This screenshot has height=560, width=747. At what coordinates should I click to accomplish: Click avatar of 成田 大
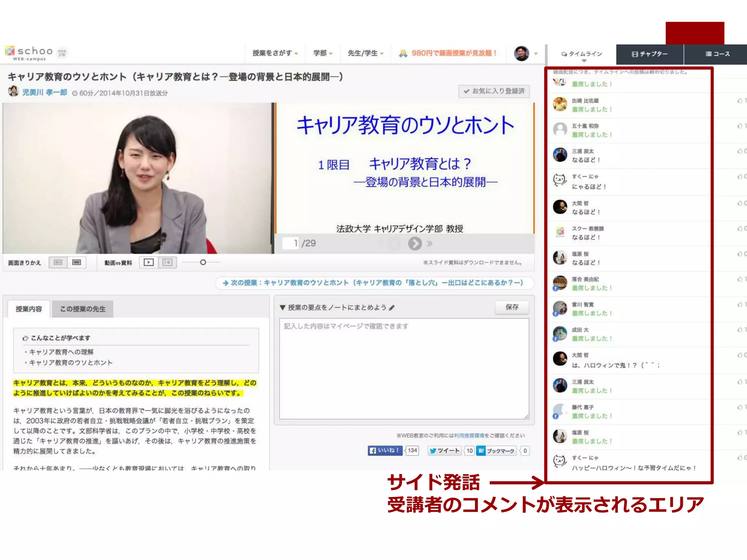point(560,334)
